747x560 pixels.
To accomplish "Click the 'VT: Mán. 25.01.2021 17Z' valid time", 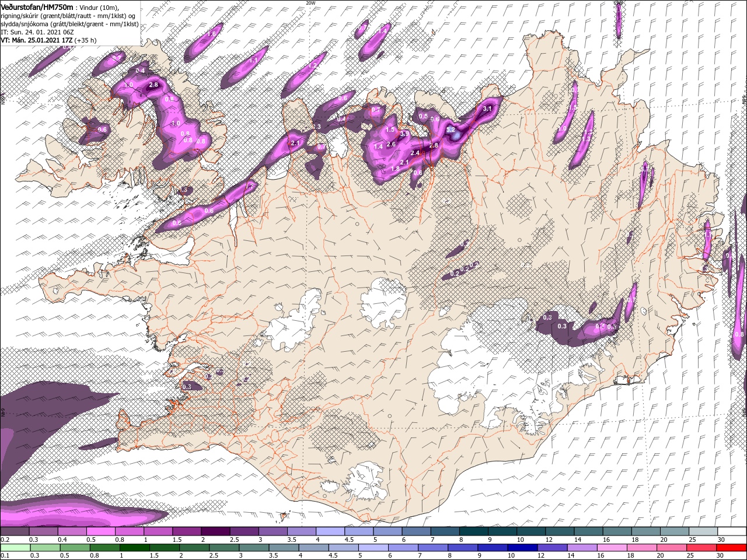I will (36, 40).
